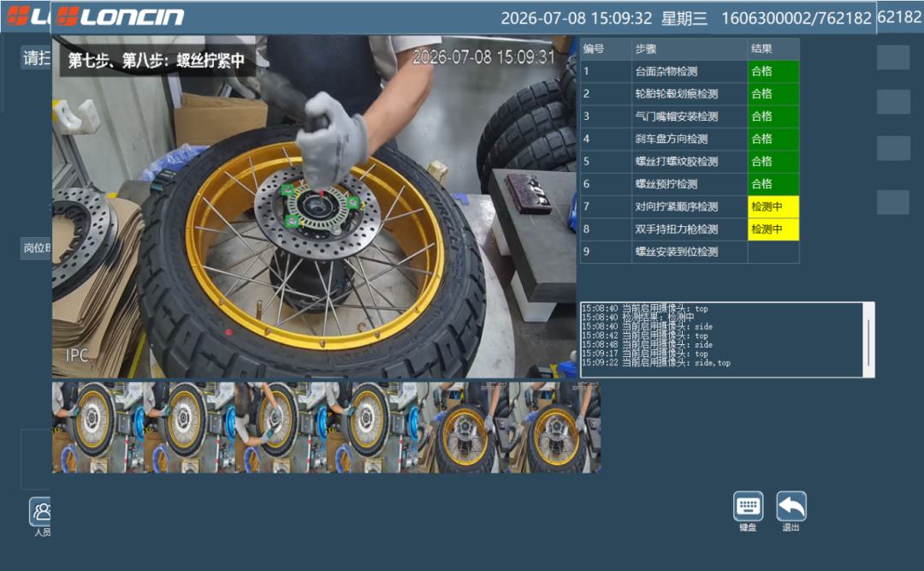924x571 pixels.
Task: Select step row 螺丝打螺纹胶检测
Action: (x=690, y=162)
